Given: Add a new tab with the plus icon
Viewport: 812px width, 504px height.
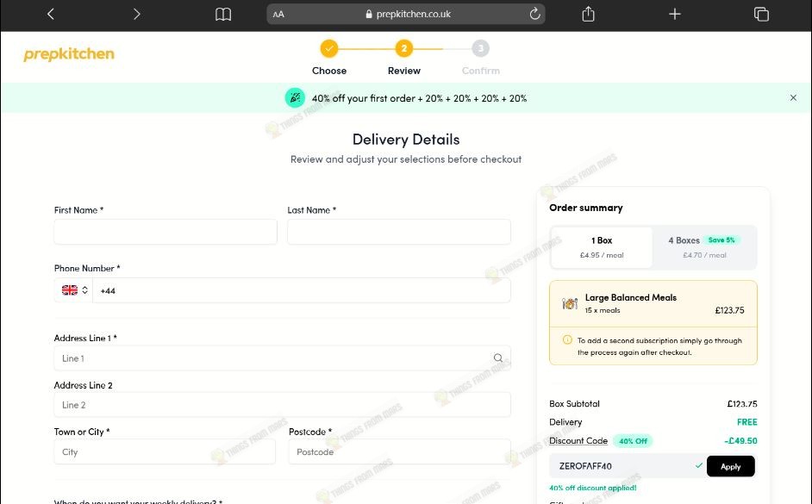Looking at the screenshot, I should coord(675,14).
